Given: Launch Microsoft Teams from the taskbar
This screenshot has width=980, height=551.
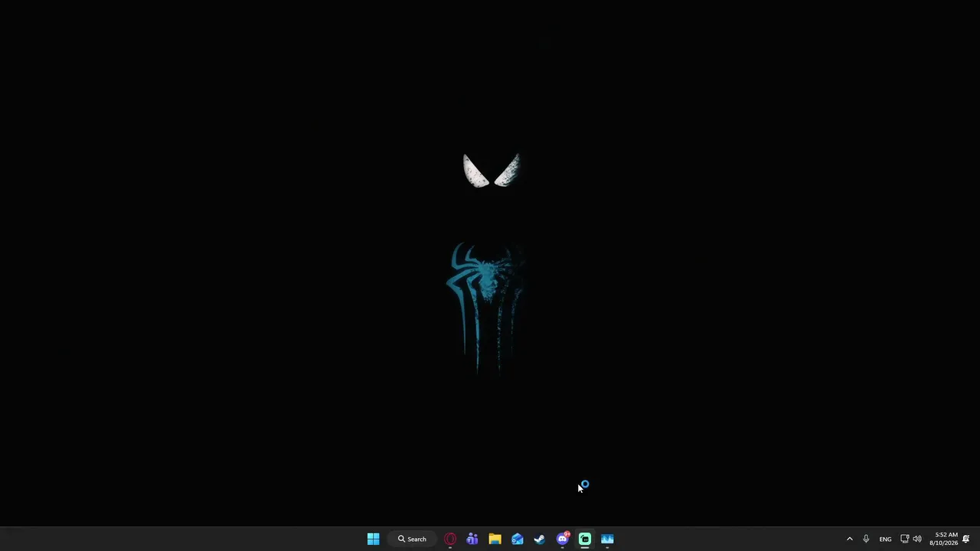Looking at the screenshot, I should point(472,539).
